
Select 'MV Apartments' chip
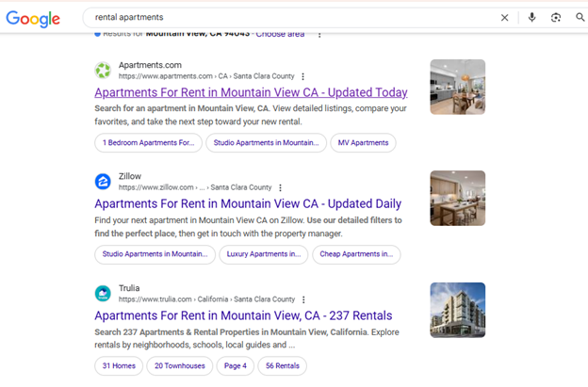click(363, 143)
